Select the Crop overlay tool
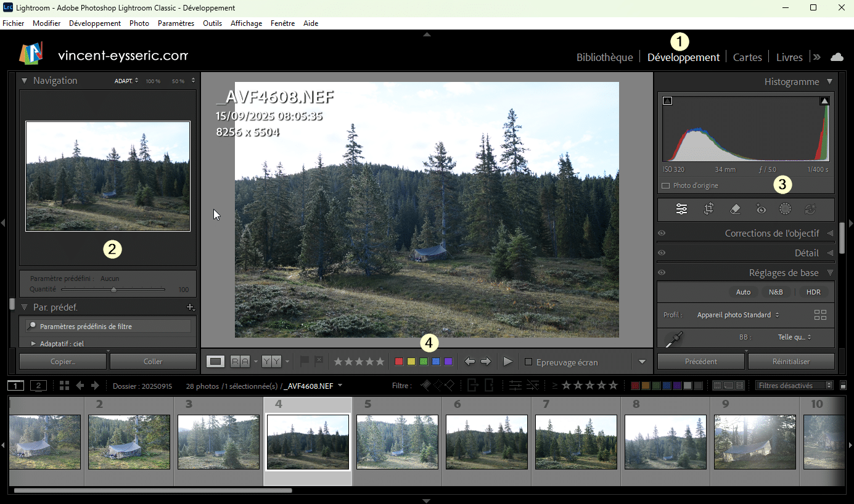Screen dimensions: 854x504 [708, 209]
